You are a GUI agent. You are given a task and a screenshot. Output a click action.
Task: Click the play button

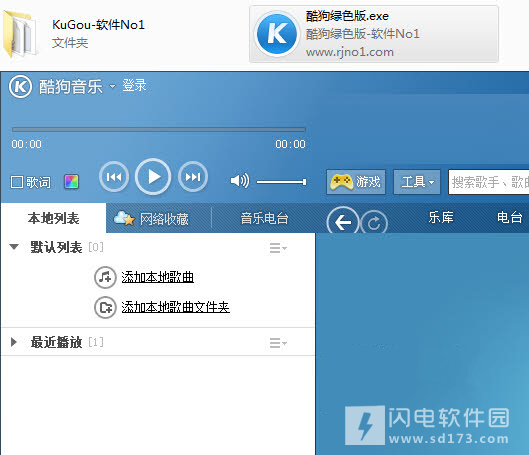(153, 177)
